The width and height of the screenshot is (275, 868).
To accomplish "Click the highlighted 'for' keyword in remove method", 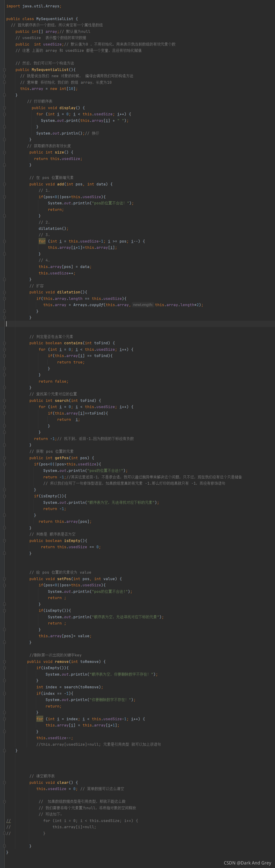I will click(39, 719).
